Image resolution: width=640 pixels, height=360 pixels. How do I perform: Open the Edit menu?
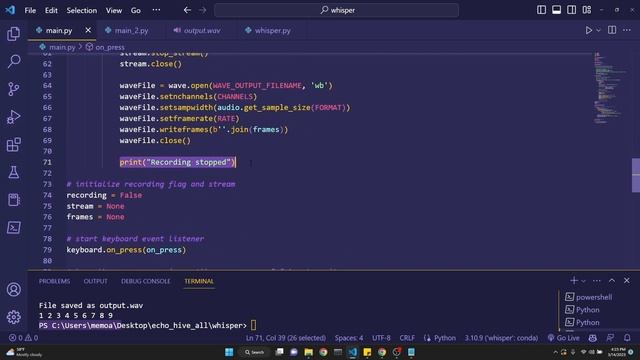tap(51, 10)
